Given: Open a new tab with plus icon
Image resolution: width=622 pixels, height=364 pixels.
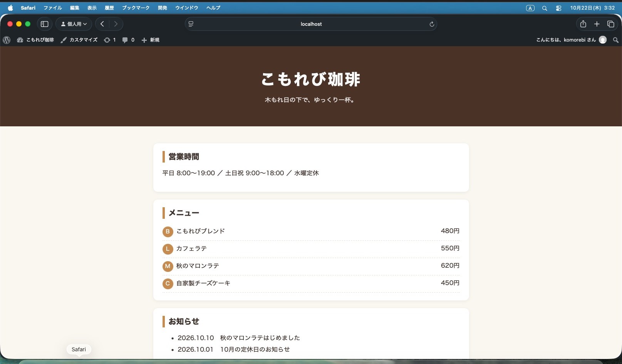Looking at the screenshot, I should point(597,24).
